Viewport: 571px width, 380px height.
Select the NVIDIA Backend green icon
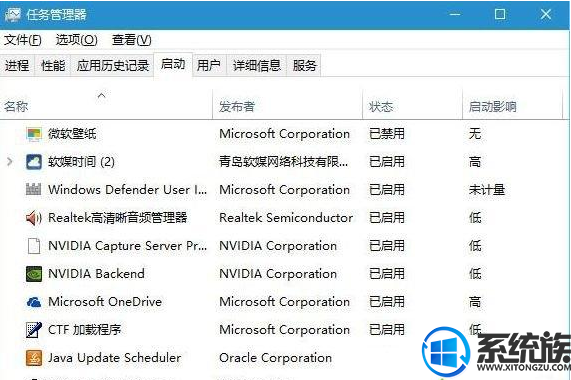pyautogui.click(x=34, y=274)
